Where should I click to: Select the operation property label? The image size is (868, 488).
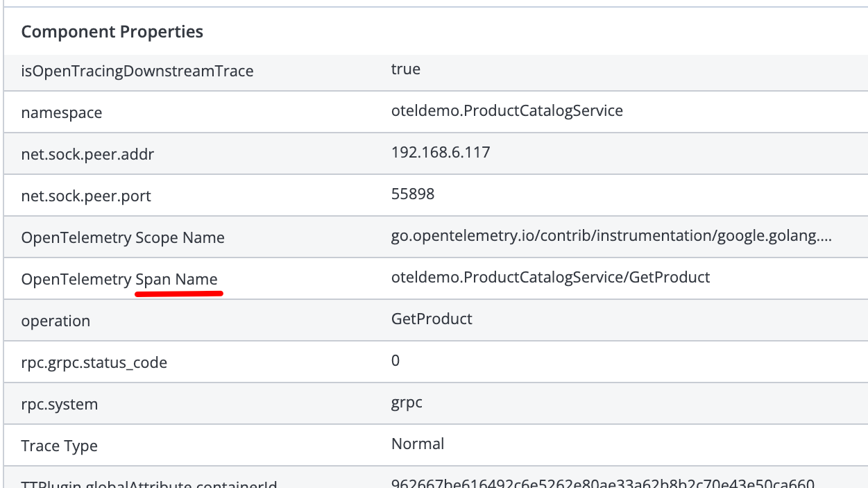56,321
